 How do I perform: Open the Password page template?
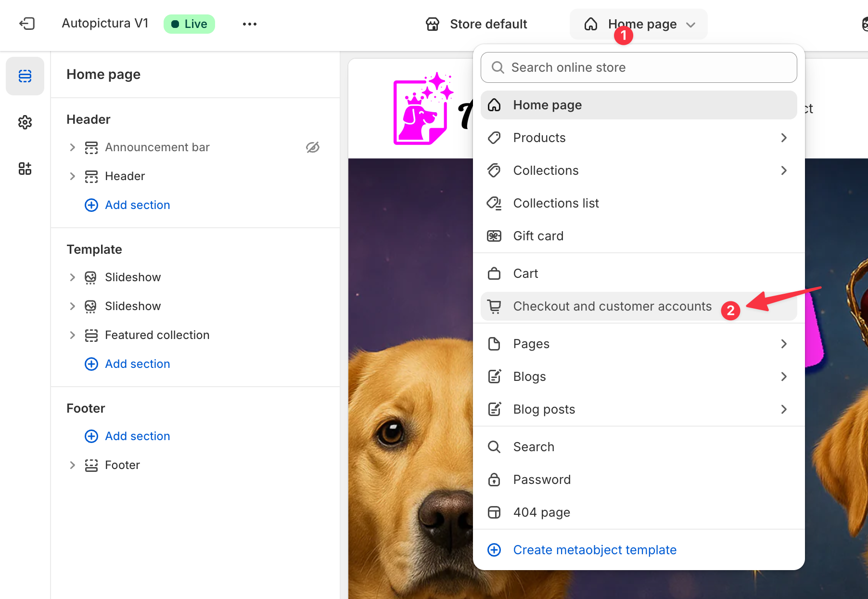point(542,479)
